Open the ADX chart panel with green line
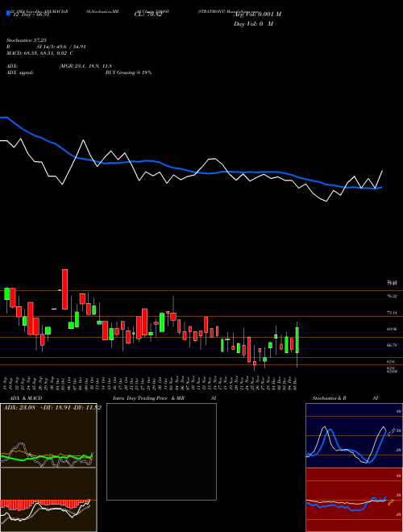Viewport: 403px width, 532px height. [x=48, y=435]
